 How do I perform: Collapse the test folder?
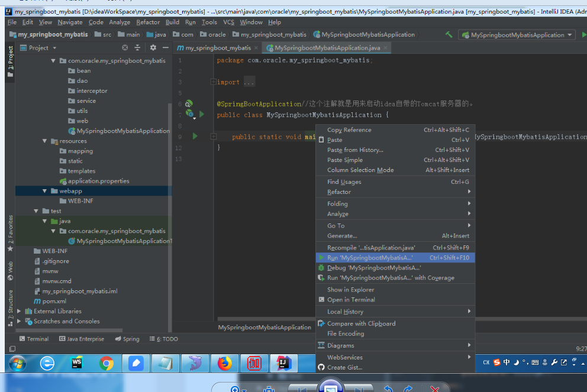(x=36, y=211)
